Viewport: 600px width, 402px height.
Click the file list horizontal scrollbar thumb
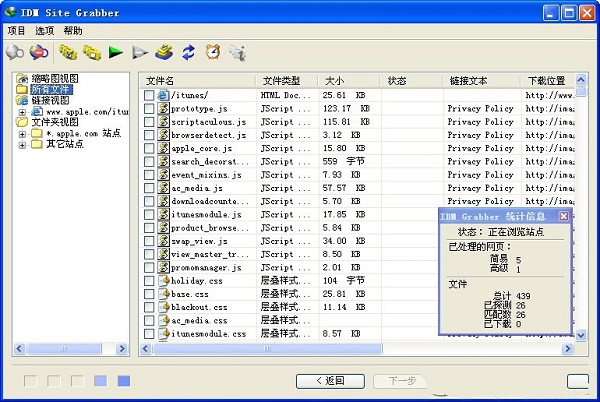(267, 348)
